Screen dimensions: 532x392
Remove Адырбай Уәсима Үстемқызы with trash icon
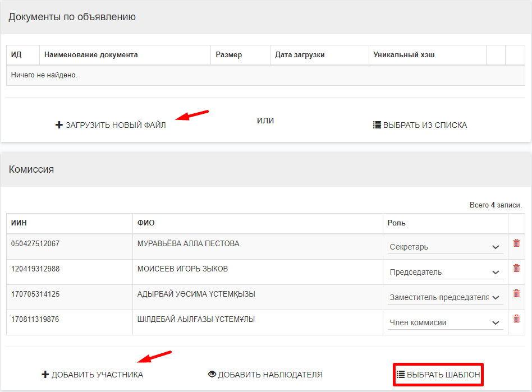[516, 293]
